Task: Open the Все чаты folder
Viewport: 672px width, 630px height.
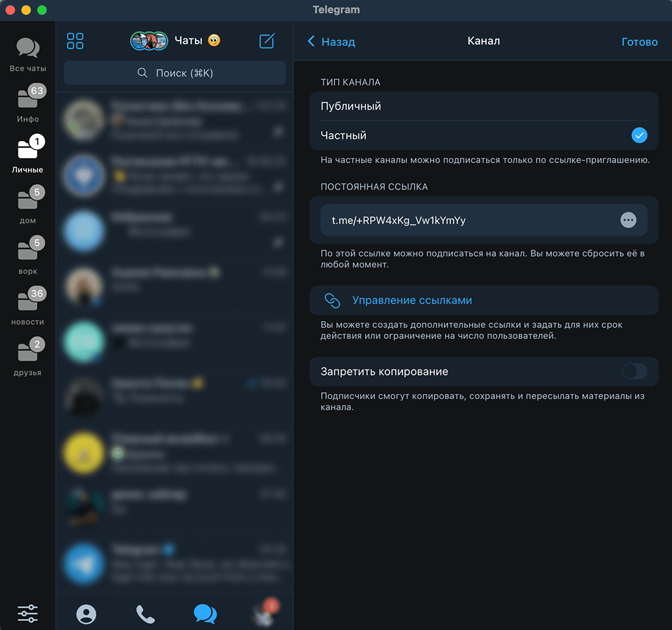Action: coord(28,55)
